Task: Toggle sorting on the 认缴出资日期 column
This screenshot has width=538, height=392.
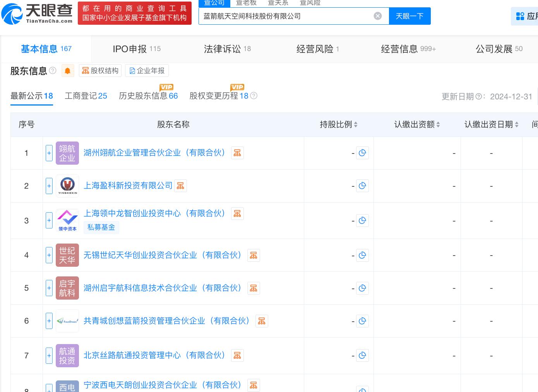Action: (516, 124)
